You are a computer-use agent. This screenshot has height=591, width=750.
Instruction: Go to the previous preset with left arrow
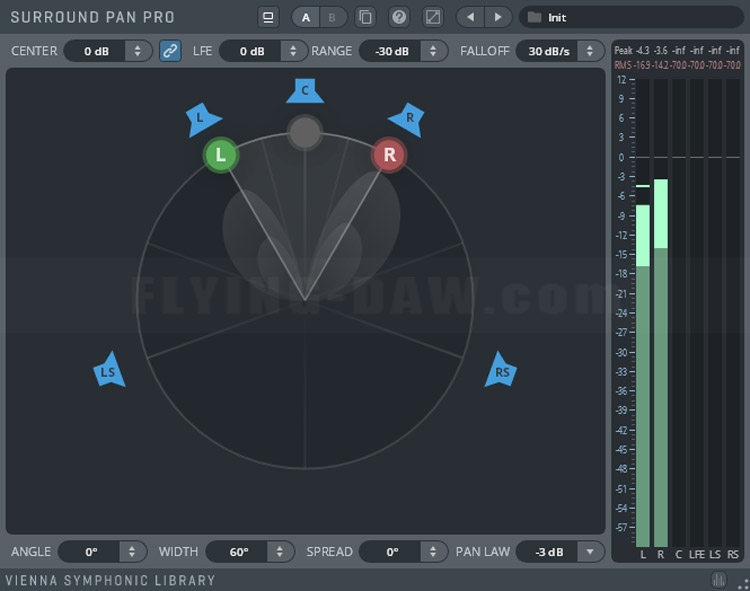[x=471, y=18]
